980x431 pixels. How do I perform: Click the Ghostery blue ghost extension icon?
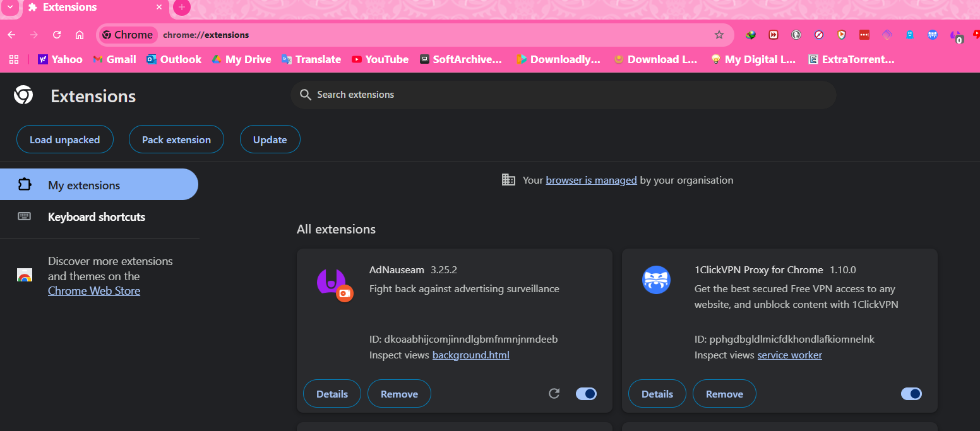(x=910, y=35)
